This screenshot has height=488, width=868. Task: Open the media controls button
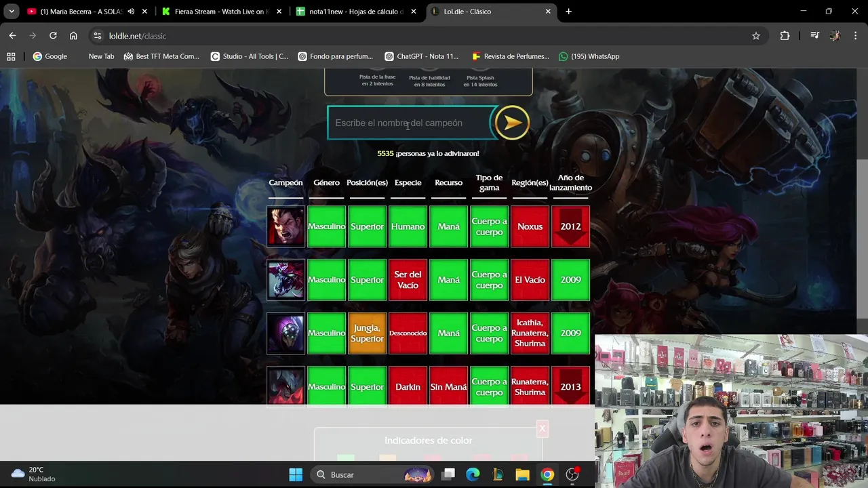click(x=814, y=36)
